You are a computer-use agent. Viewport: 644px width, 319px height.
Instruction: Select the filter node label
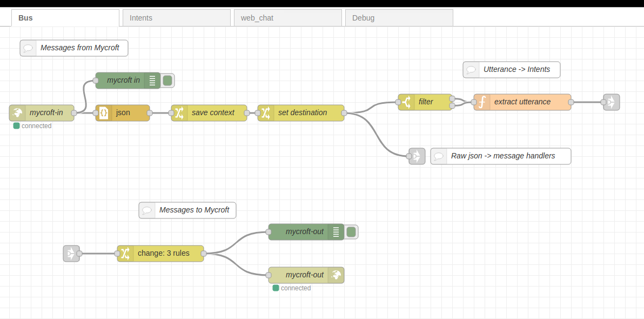426,102
